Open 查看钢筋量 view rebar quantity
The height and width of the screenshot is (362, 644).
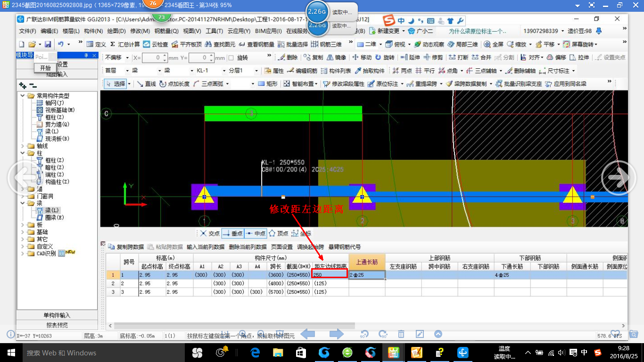[x=256, y=44]
